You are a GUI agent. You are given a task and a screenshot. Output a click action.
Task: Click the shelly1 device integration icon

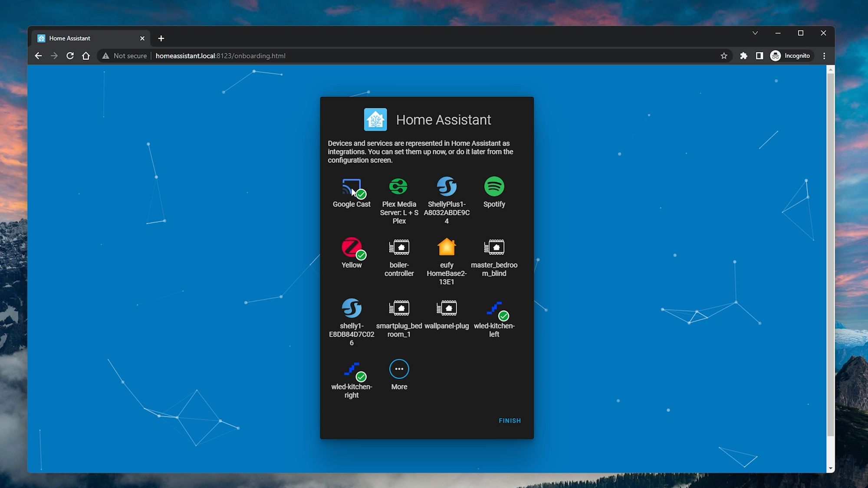[x=351, y=308]
